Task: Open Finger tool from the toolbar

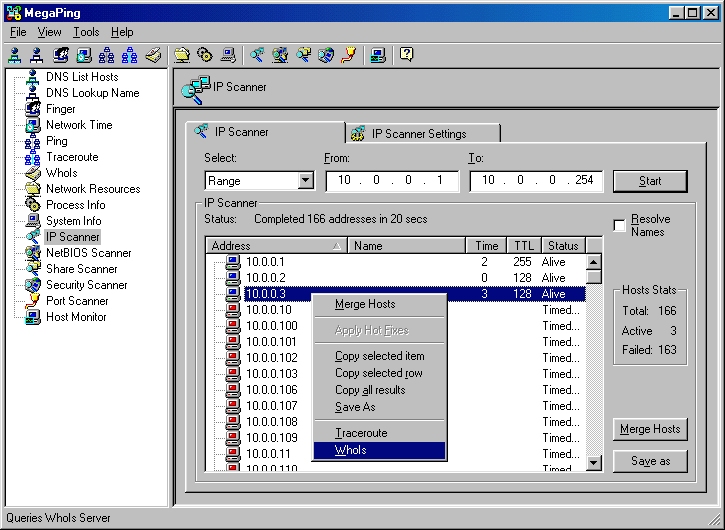Action: pos(61,55)
